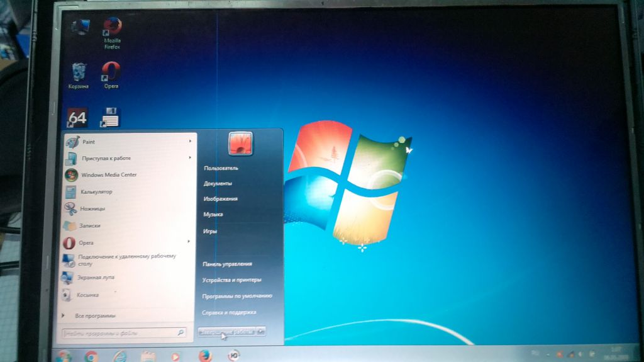Image resolution: width=644 pixels, height=362 pixels.
Task: Open Записки sticky notes
Action: tap(128, 225)
